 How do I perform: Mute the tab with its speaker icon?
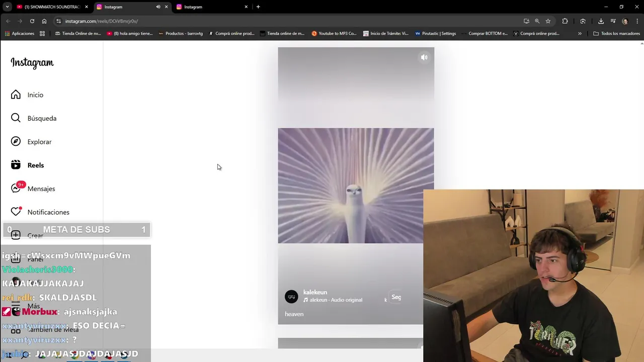click(x=158, y=7)
